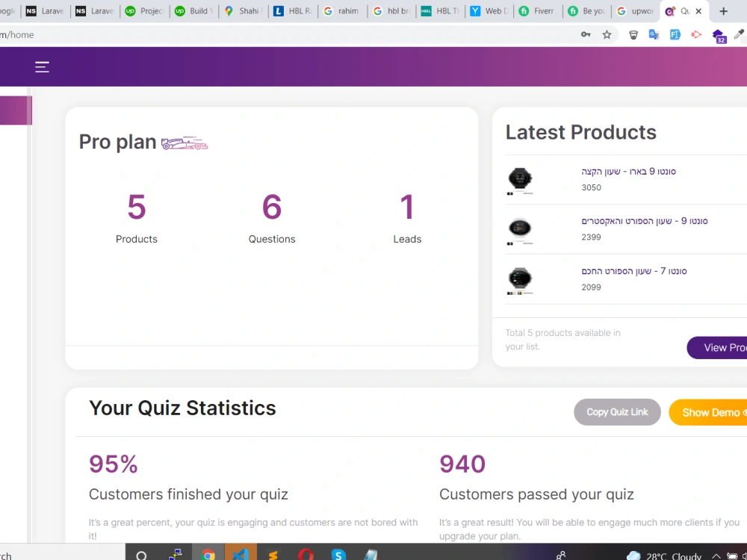Switch to the first HBL tab
The width and height of the screenshot is (747, 560).
point(293,11)
